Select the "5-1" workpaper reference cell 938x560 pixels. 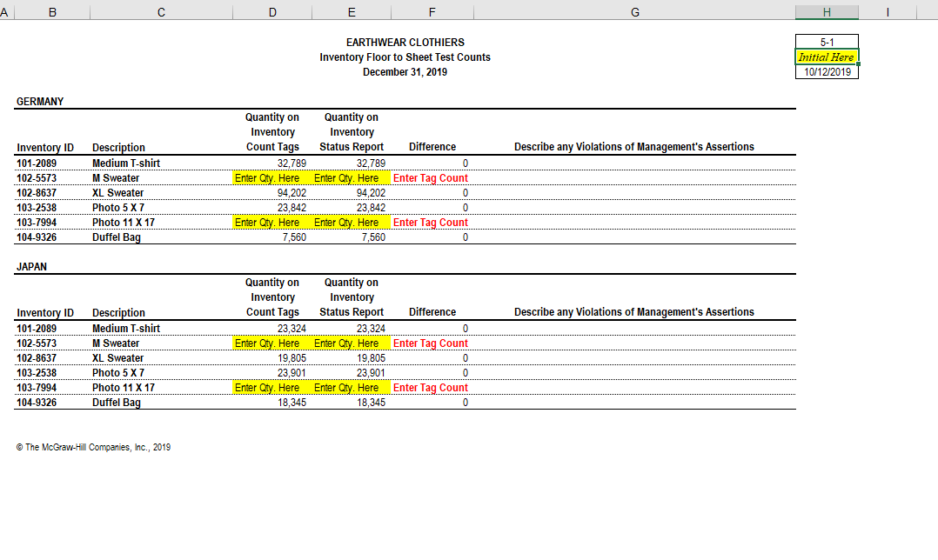(x=827, y=42)
